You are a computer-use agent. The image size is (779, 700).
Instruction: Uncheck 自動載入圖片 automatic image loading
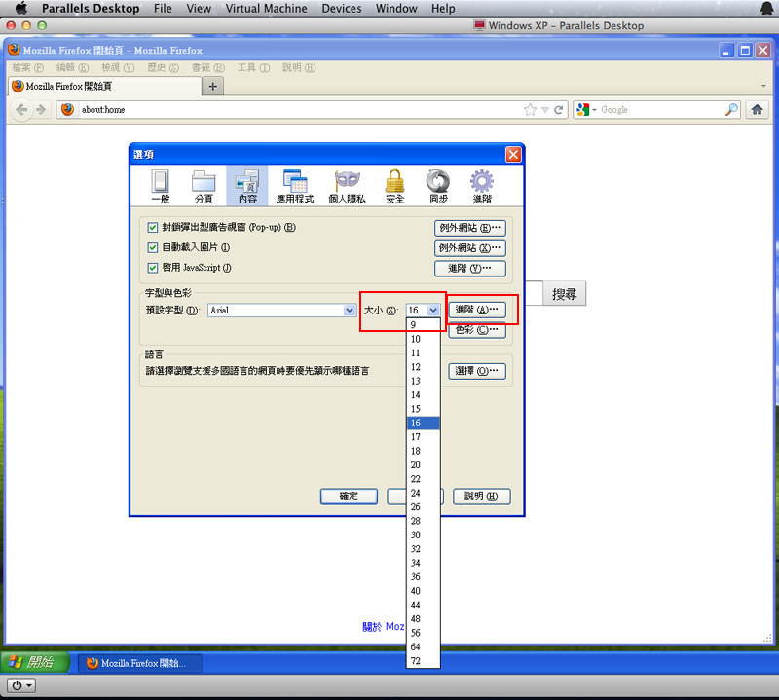tap(153, 247)
